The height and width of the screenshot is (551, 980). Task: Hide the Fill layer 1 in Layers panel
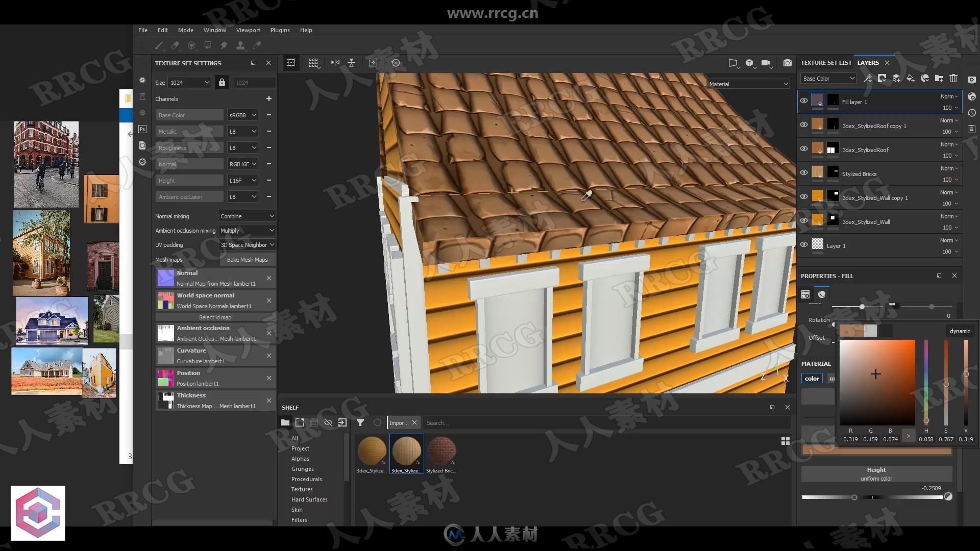pos(804,101)
